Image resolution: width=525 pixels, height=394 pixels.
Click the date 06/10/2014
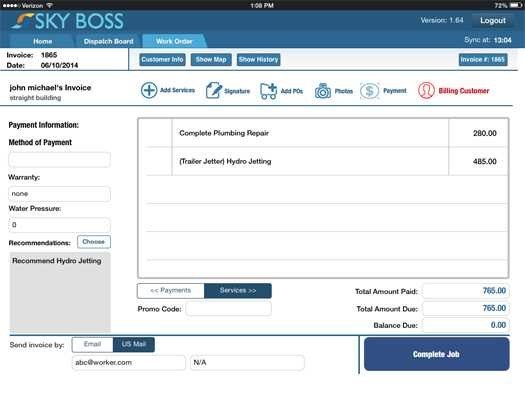(x=59, y=65)
